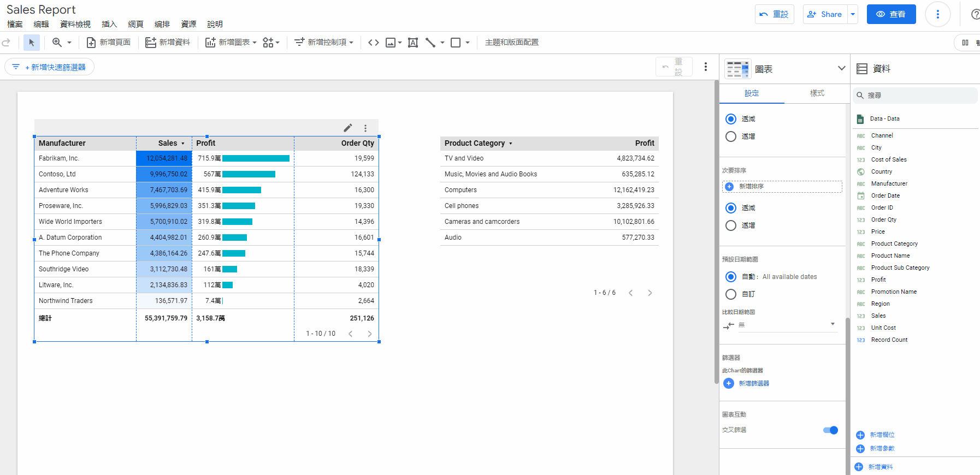This screenshot has height=475, width=980.
Task: Switch to the 設定 setup tab
Action: pyautogui.click(x=752, y=93)
